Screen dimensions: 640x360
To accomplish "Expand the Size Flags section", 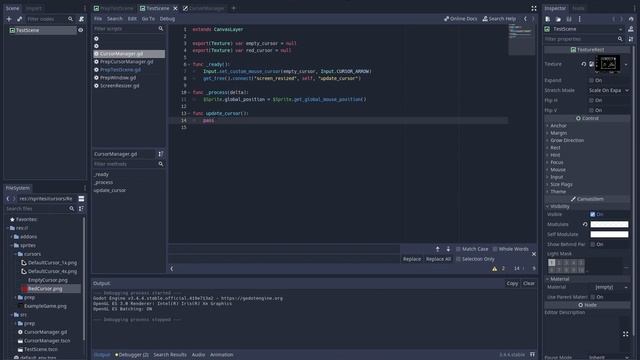I will [x=561, y=184].
